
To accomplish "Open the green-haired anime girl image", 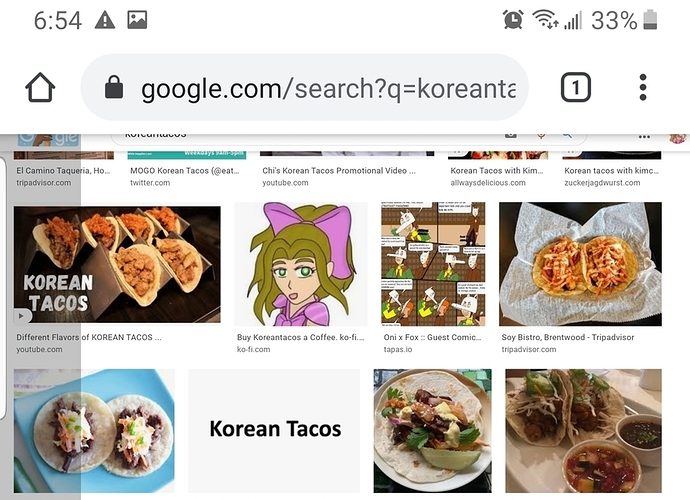I will pos(301,265).
